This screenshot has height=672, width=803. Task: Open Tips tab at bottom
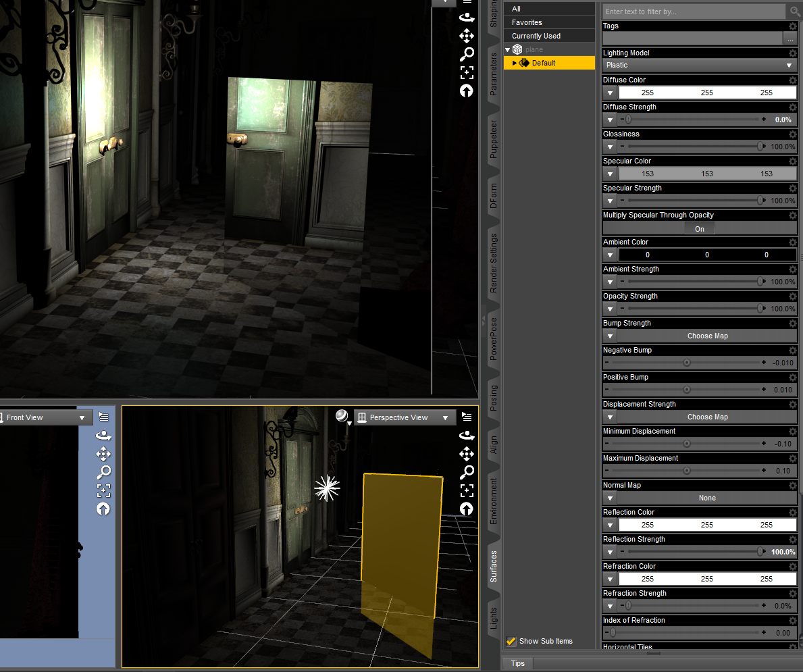tap(518, 663)
